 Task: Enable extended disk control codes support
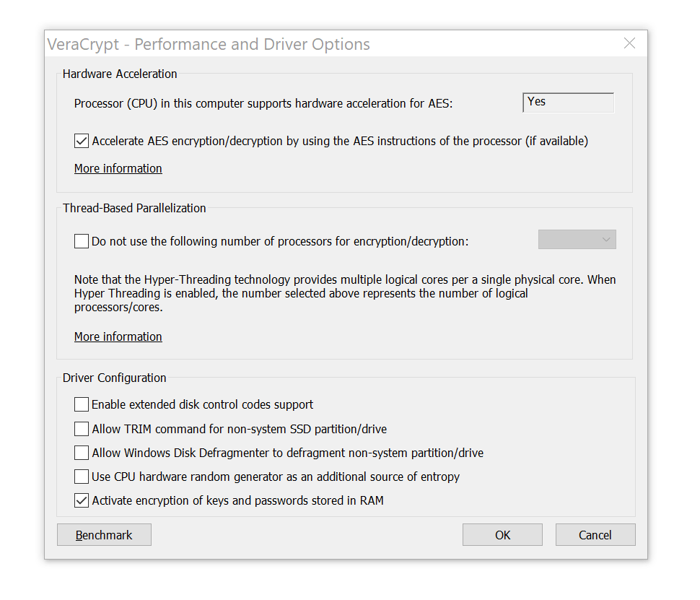click(x=82, y=404)
